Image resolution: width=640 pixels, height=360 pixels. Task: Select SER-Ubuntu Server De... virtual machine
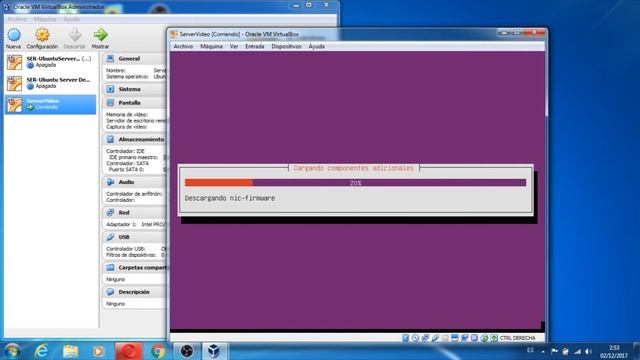(51, 83)
